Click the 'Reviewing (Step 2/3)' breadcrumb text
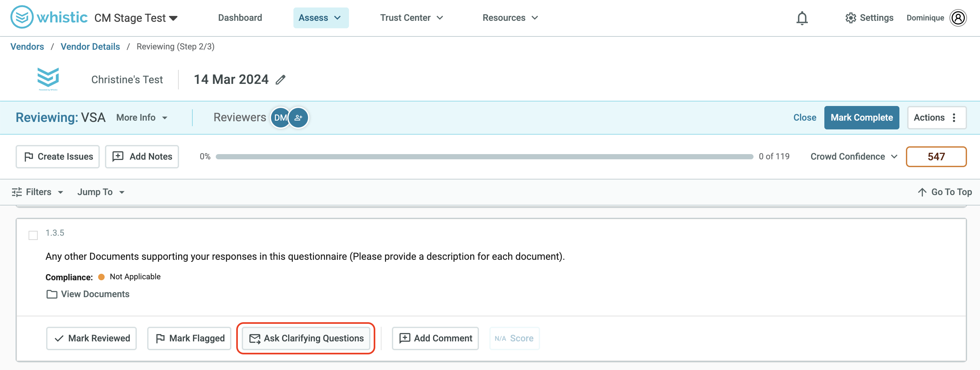 click(x=175, y=46)
